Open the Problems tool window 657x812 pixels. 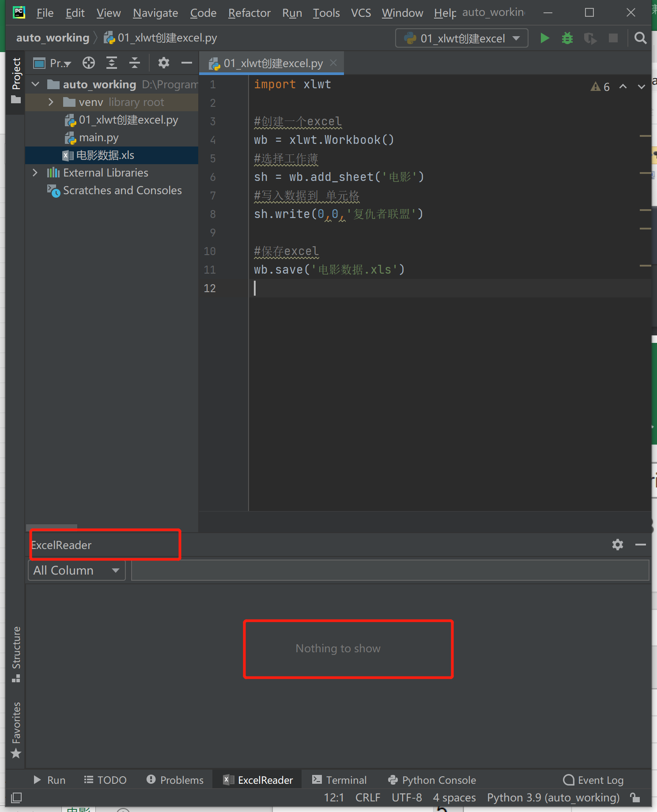pyautogui.click(x=175, y=780)
